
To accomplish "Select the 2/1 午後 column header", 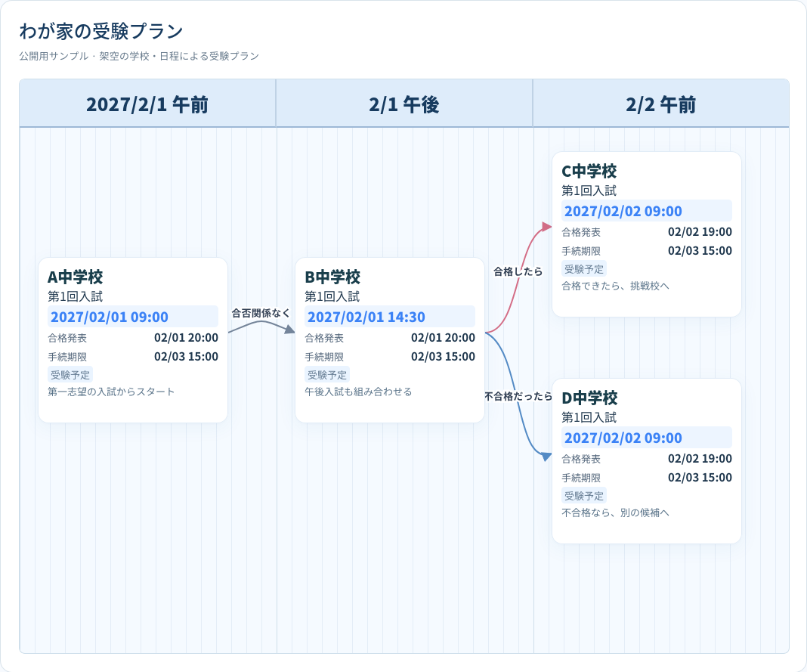I will 404,104.
